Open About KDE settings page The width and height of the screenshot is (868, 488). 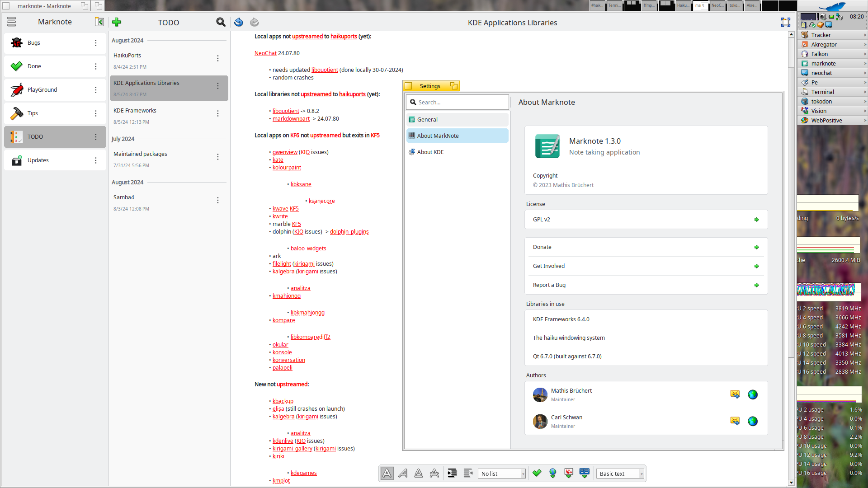(x=457, y=152)
